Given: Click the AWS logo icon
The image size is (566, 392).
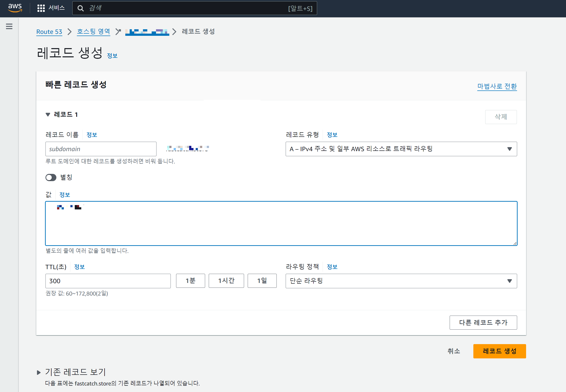Looking at the screenshot, I should coord(15,8).
